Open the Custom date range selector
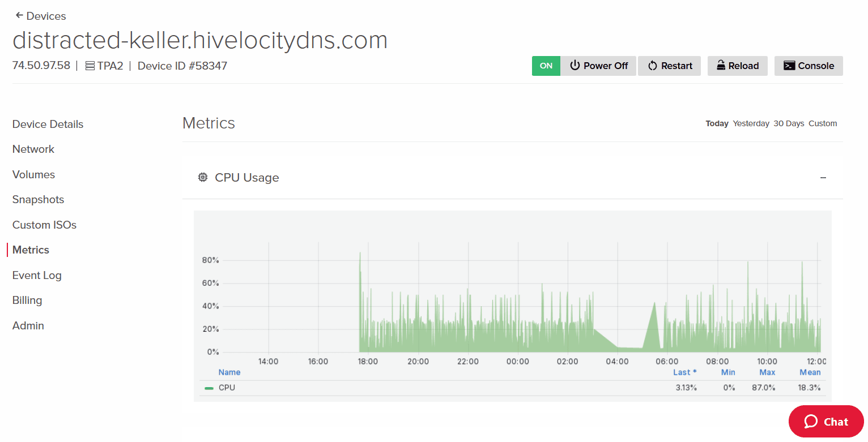The image size is (868, 442). pos(823,123)
